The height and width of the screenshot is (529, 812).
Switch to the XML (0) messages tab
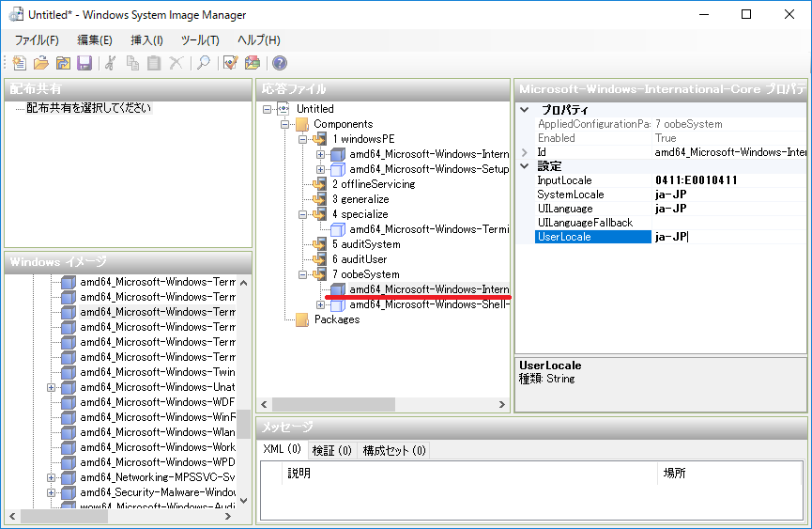283,449
